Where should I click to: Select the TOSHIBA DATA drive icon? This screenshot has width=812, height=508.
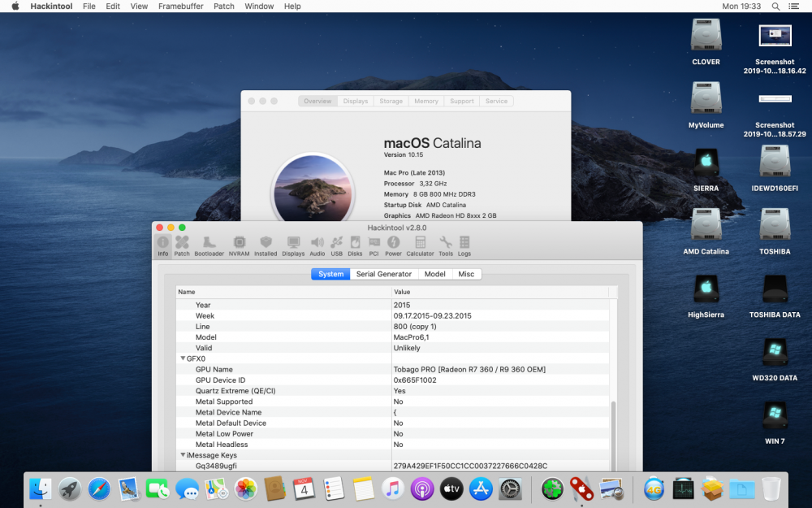coord(775,289)
